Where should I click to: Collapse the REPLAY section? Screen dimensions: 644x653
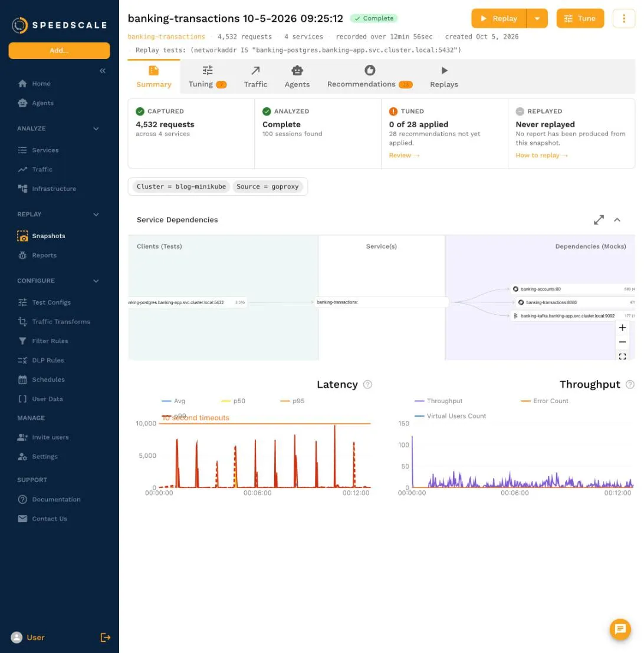(x=96, y=215)
